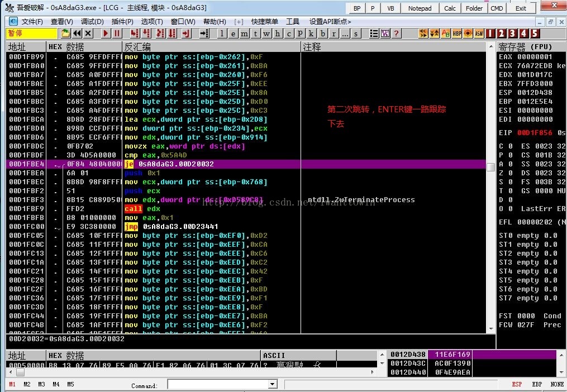567x392 pixels.
Task: Open CPU window with 'c' button
Action: click(289, 34)
